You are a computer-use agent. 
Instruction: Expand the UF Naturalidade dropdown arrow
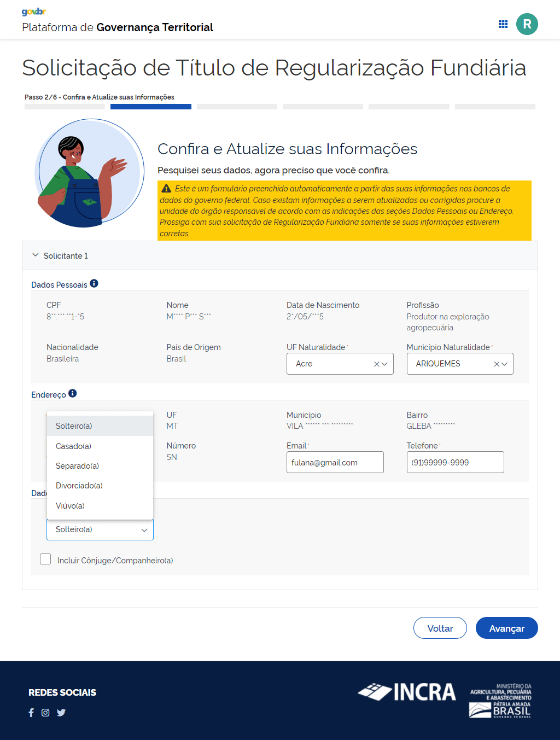[x=384, y=364]
